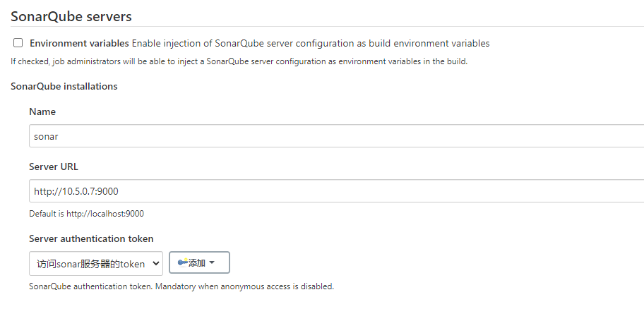Click the small caret arrow beside 添加

[212, 262]
